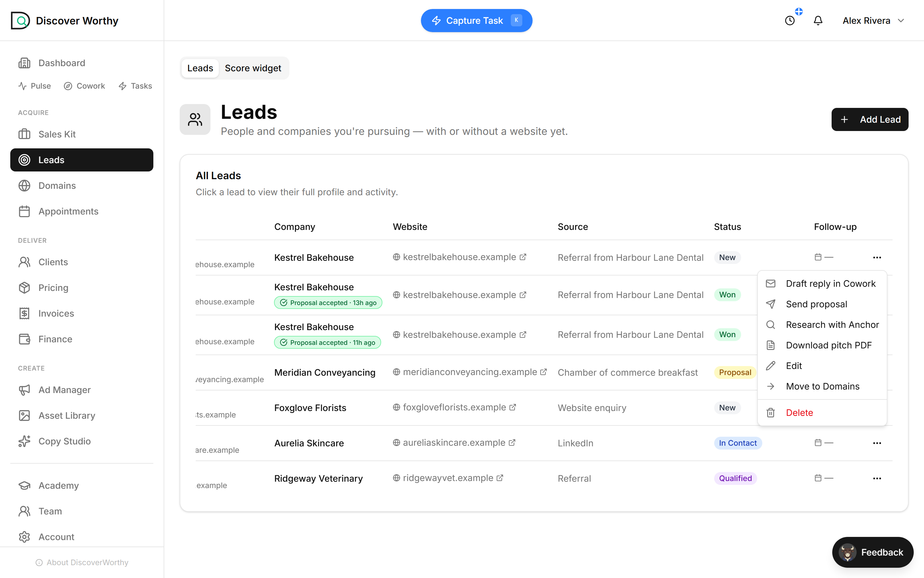The image size is (924, 578).
Task: Open Clients in the sidebar
Action: pyautogui.click(x=82, y=262)
